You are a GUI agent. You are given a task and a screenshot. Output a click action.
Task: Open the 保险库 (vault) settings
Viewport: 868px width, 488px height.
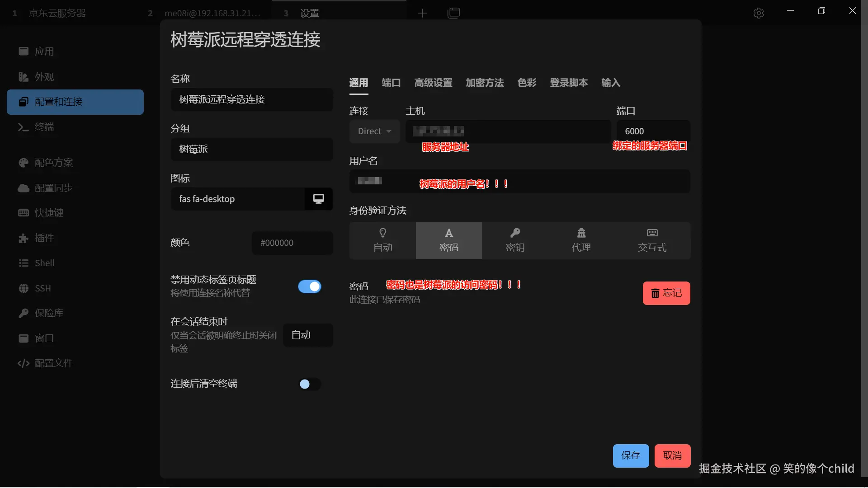49,313
